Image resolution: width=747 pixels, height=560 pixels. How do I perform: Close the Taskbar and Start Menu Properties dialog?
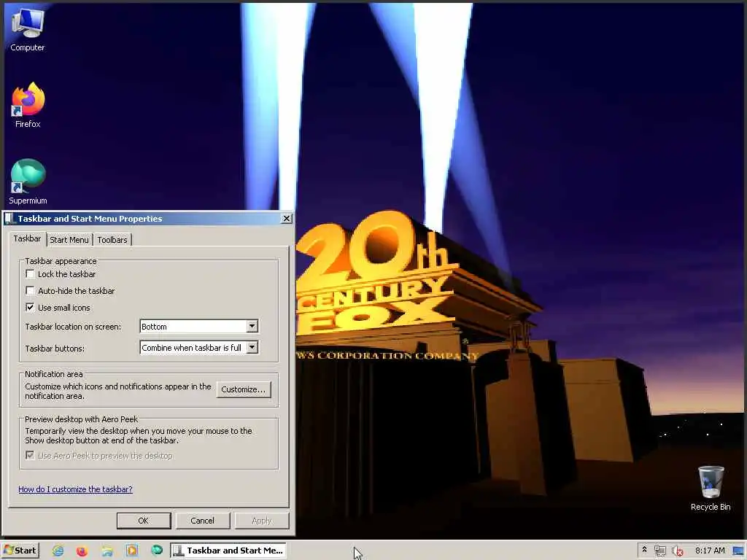tap(286, 218)
